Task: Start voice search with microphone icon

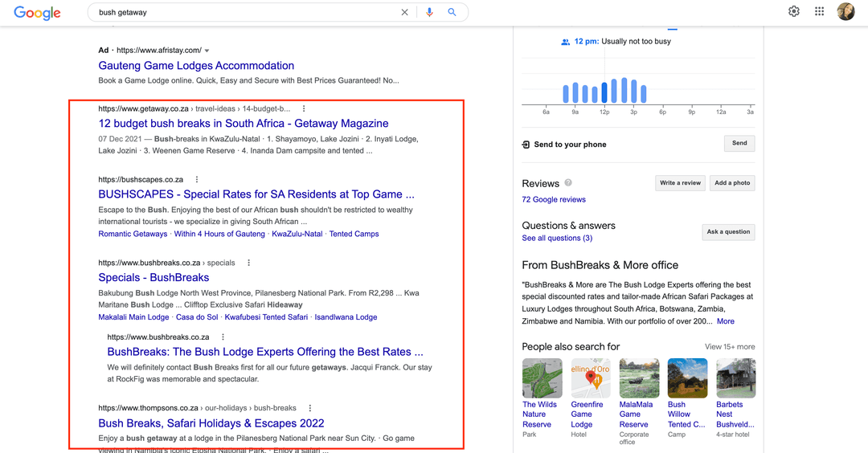Action: coord(429,12)
